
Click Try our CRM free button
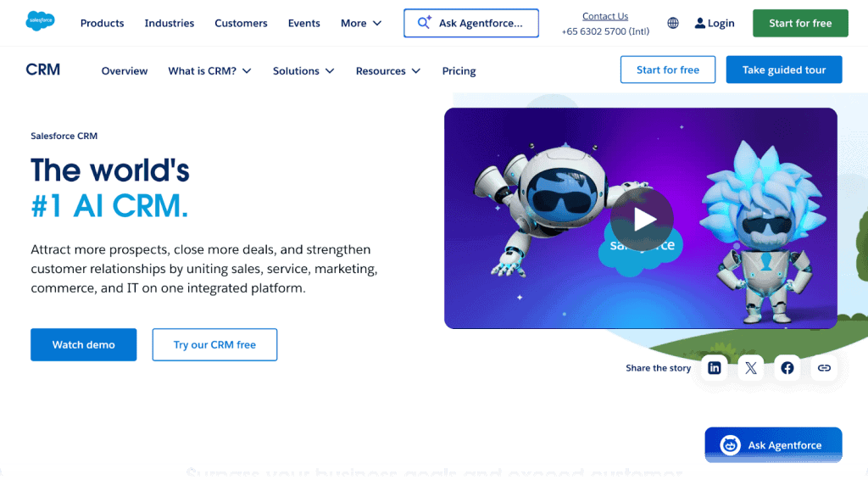[x=214, y=344]
